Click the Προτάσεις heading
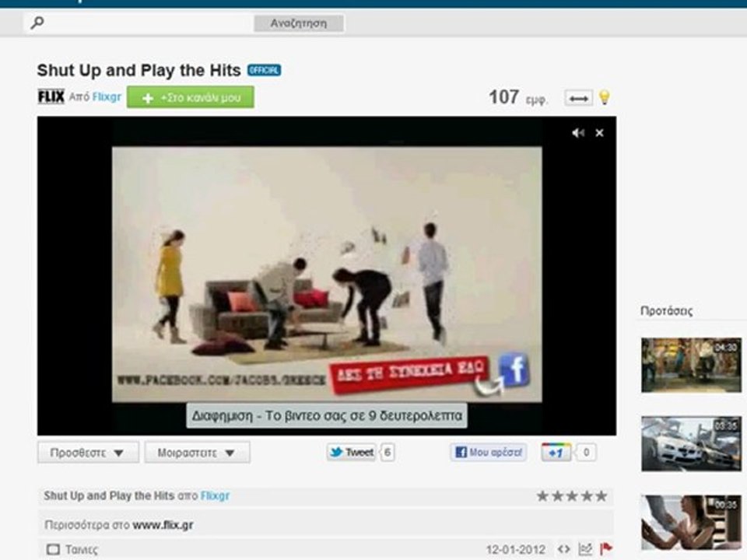The width and height of the screenshot is (747, 560). (667, 311)
